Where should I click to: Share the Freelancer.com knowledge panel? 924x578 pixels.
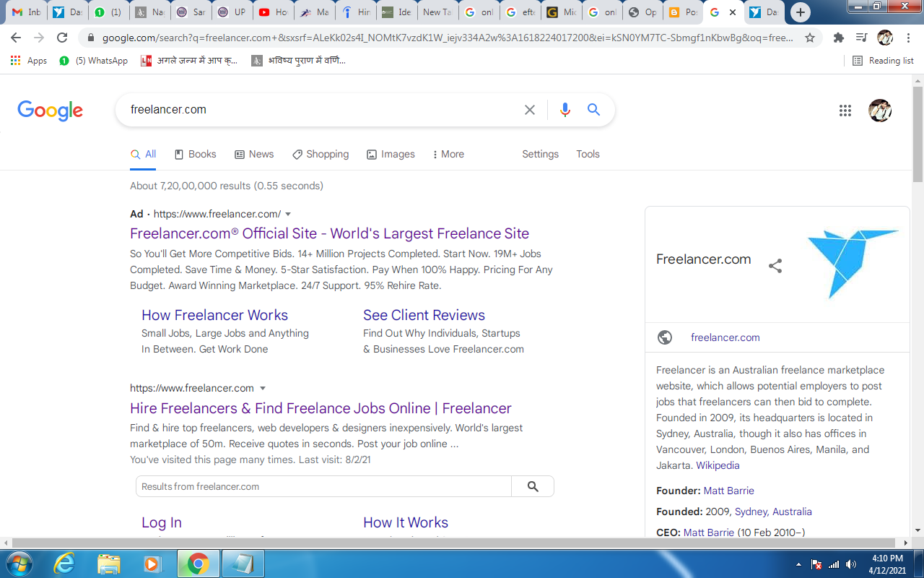(775, 266)
